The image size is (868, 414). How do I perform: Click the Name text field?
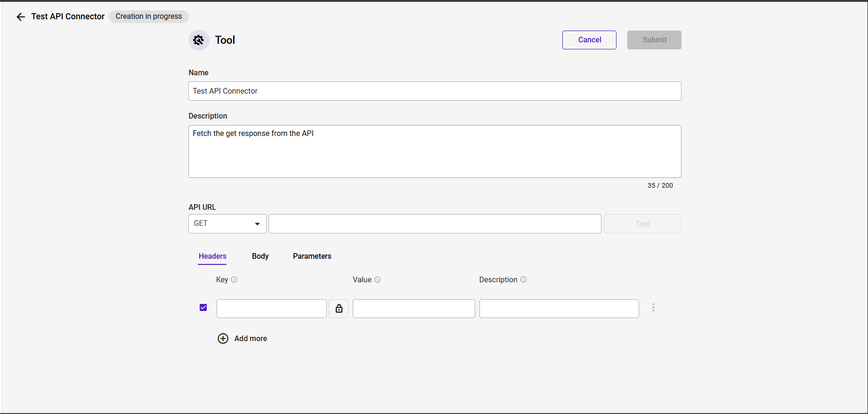(434, 91)
